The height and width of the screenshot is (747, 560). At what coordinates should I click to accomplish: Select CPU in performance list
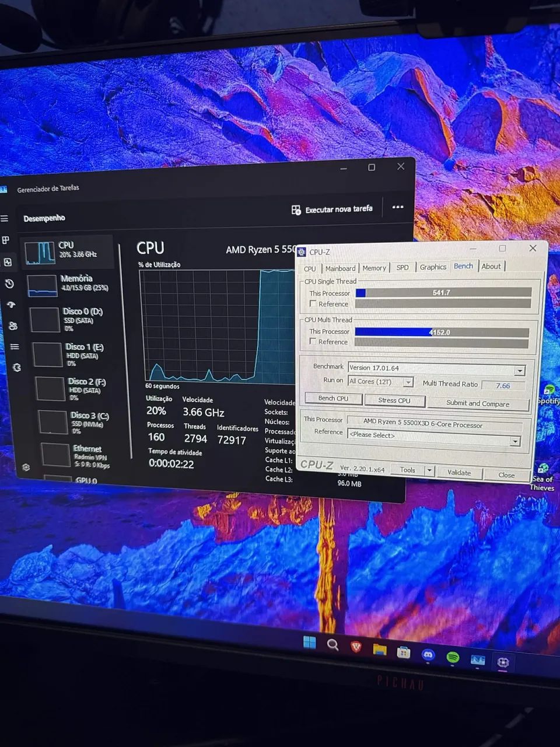pos(68,251)
